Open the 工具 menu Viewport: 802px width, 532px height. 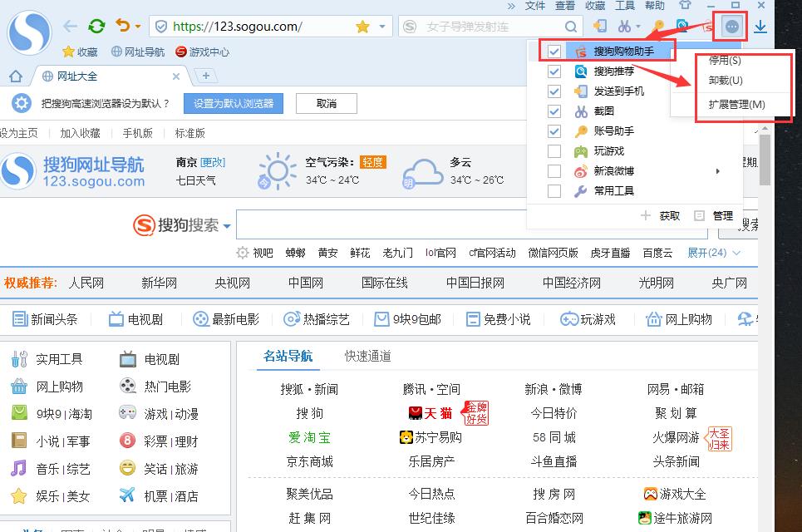(624, 5)
